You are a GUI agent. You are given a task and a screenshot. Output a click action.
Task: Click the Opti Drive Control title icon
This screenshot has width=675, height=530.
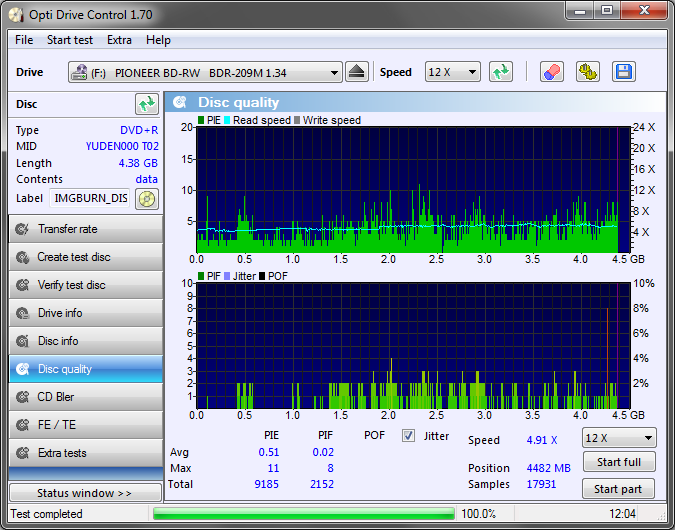[16, 15]
